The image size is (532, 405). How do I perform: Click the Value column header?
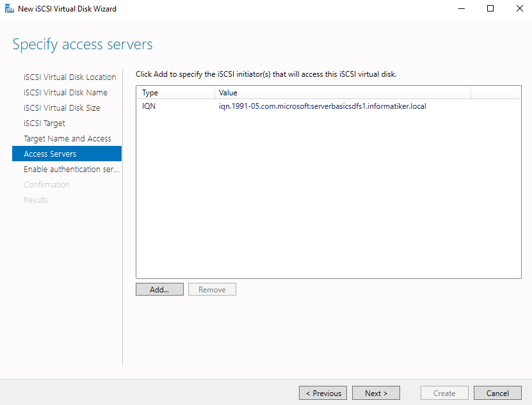point(343,93)
